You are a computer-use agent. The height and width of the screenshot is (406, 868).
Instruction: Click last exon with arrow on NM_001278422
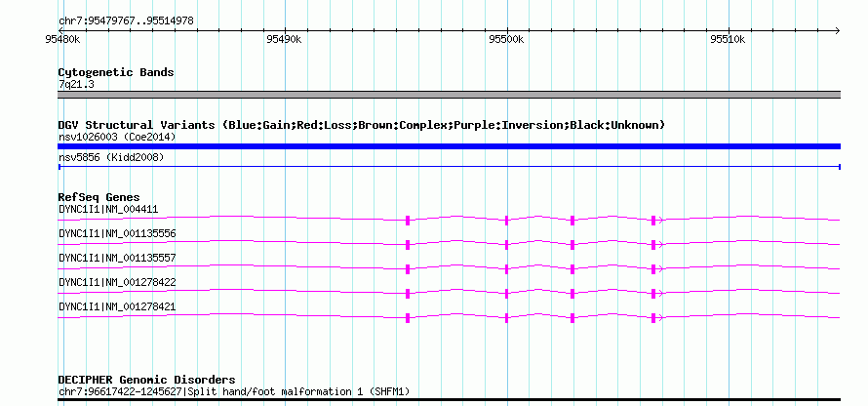(653, 294)
